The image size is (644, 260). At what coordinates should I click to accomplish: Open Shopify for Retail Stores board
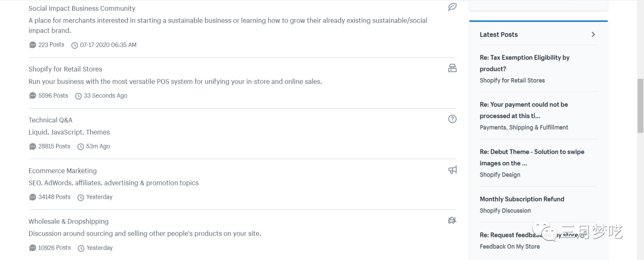click(65, 69)
